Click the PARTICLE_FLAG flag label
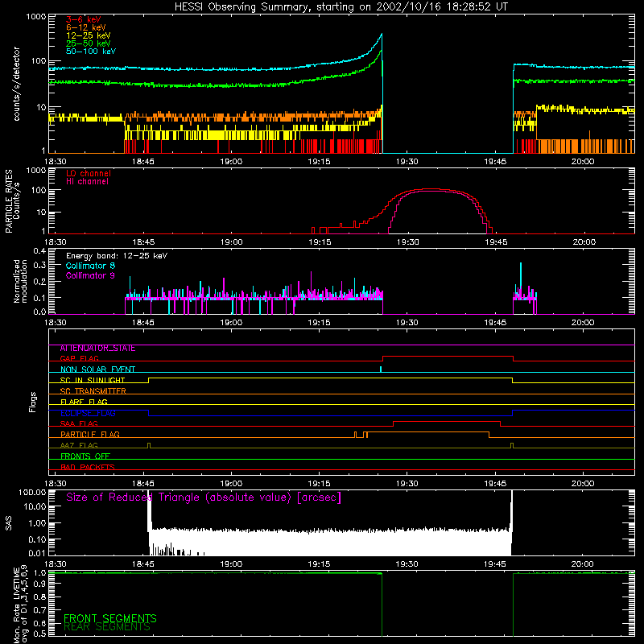This screenshot has height=644, width=644. (x=90, y=435)
